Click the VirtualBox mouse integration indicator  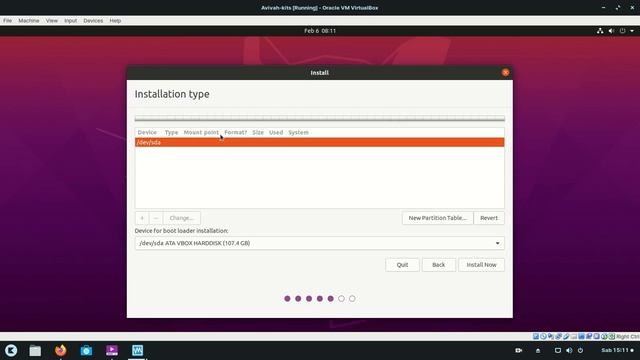coord(604,336)
